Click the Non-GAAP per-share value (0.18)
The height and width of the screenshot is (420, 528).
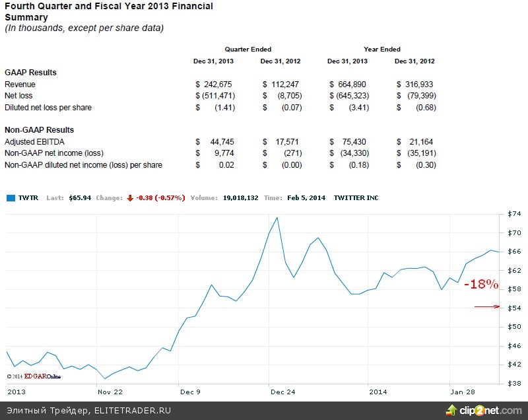358,165
